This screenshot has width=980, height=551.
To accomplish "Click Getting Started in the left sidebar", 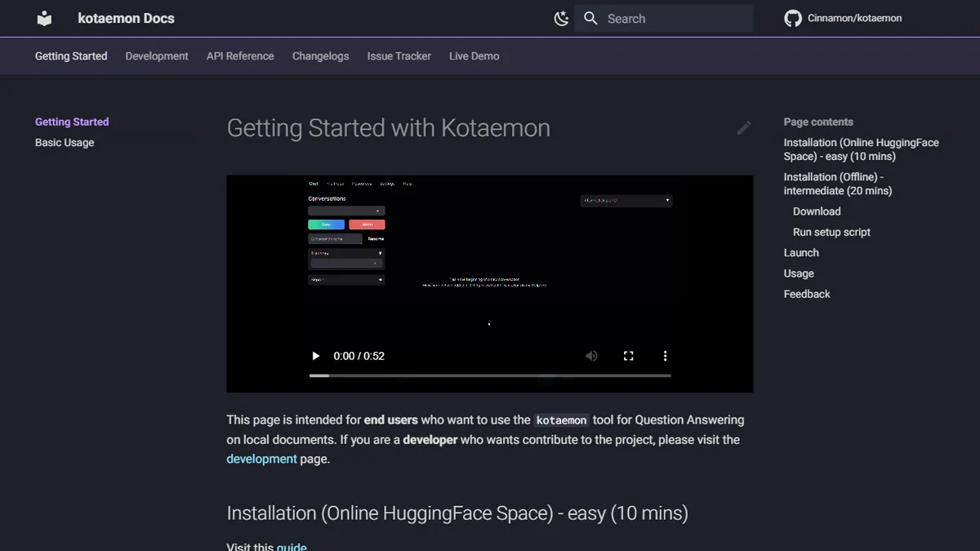I will [72, 122].
